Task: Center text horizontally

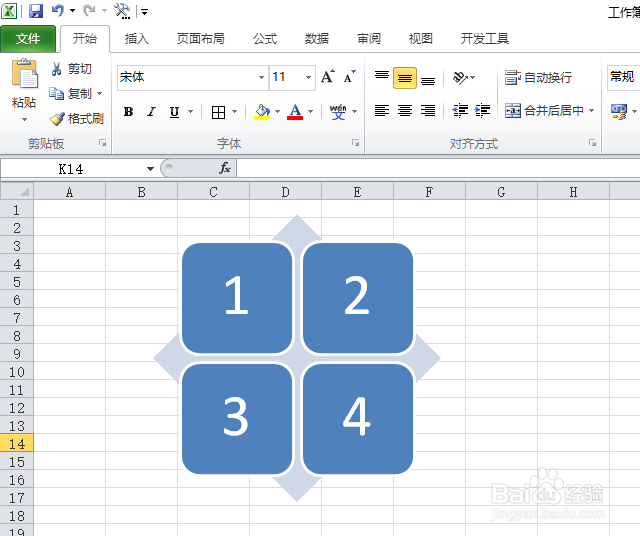Action: [x=404, y=110]
